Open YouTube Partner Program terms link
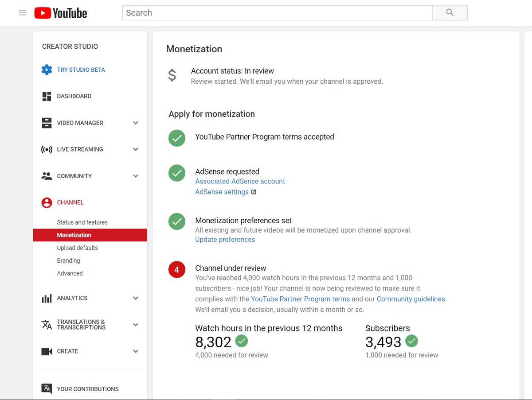 pyautogui.click(x=301, y=299)
